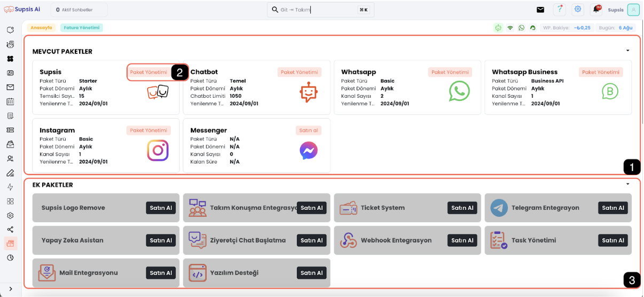Image resolution: width=644 pixels, height=297 pixels.
Task: Click Satın Al for Webhook Entegrasyon
Action: coord(462,240)
